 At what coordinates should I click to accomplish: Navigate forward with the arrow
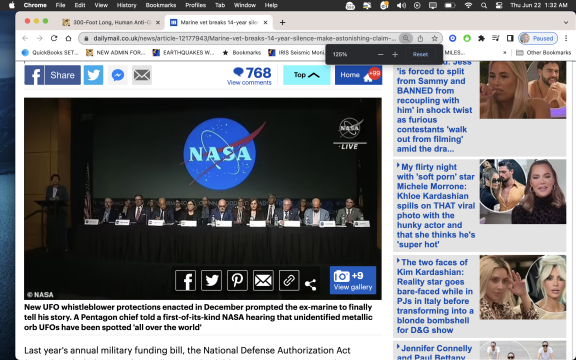click(x=39, y=38)
